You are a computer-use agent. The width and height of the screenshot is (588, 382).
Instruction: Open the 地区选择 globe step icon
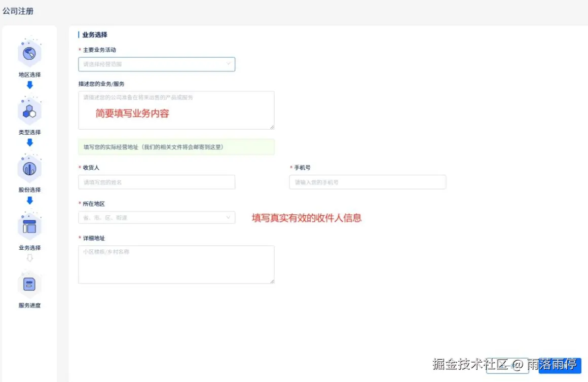(x=29, y=54)
